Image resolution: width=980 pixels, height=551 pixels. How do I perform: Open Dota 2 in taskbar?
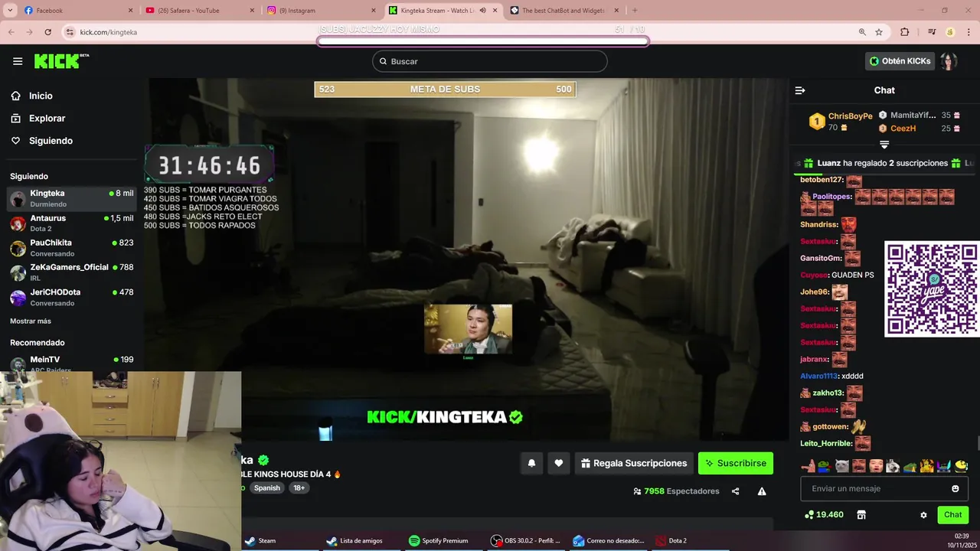click(x=671, y=540)
